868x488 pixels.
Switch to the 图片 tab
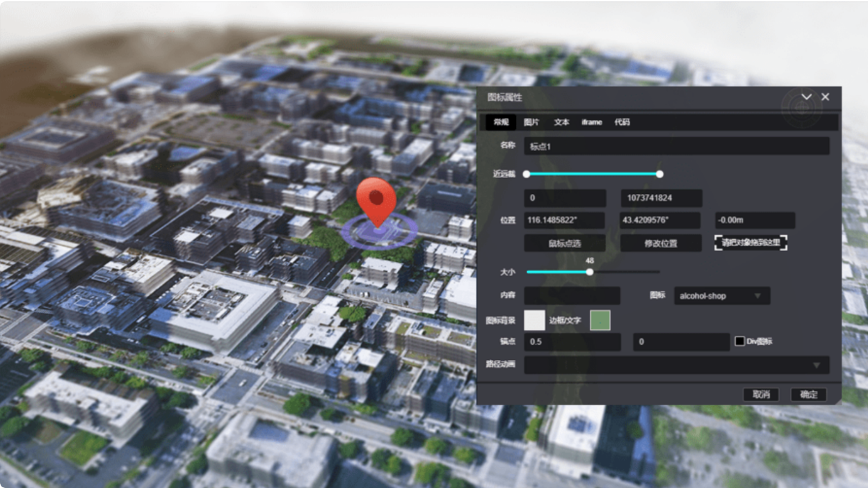pos(531,122)
